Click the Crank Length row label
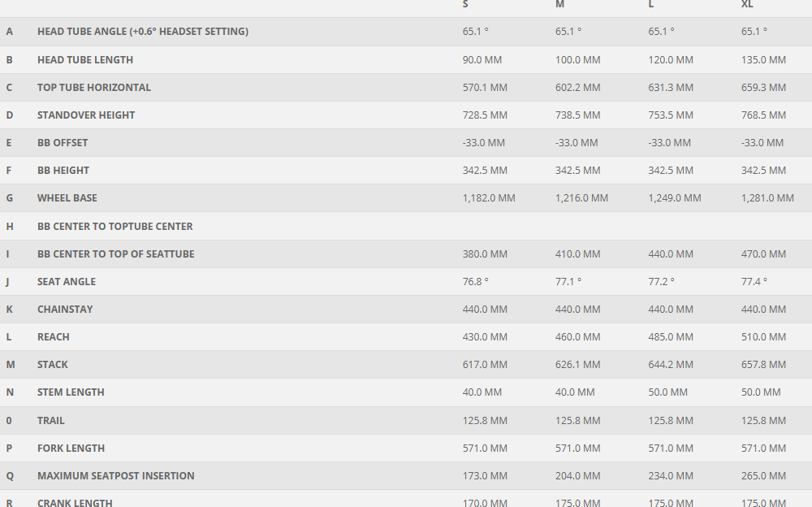Image resolution: width=812 pixels, height=507 pixels. click(x=75, y=502)
